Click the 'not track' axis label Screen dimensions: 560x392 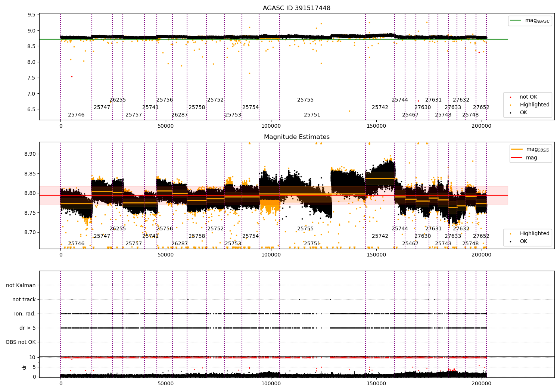(24, 299)
